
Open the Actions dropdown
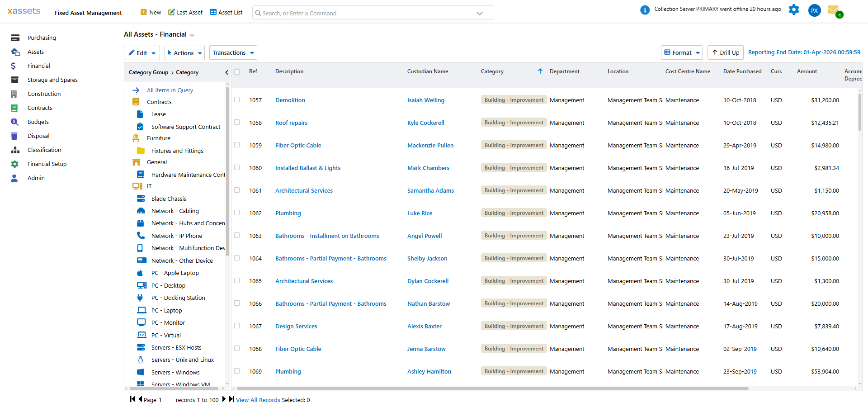pos(184,52)
